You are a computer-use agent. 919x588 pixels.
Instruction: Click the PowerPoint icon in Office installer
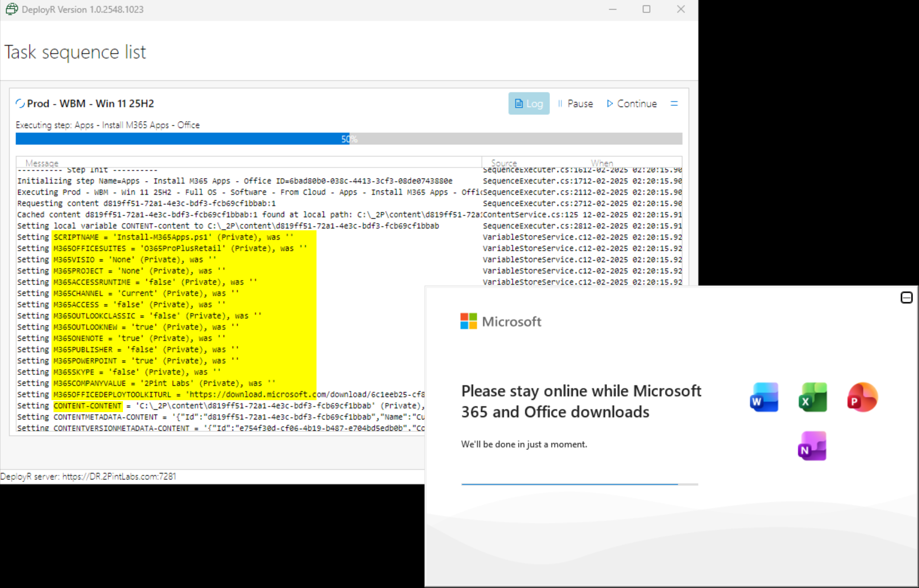[x=862, y=397]
